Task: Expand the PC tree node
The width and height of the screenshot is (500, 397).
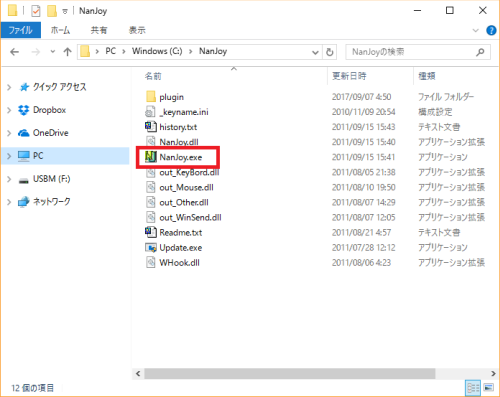Action: (9, 156)
